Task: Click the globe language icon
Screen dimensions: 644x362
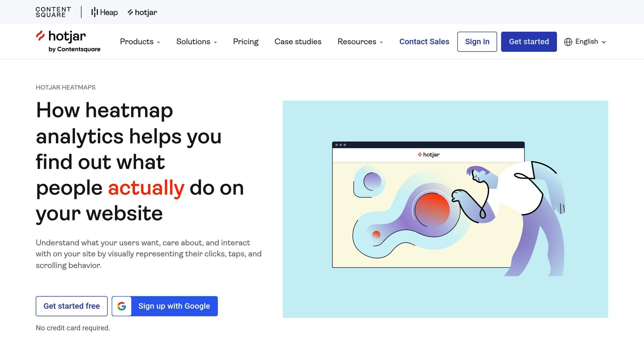Action: [x=568, y=42]
